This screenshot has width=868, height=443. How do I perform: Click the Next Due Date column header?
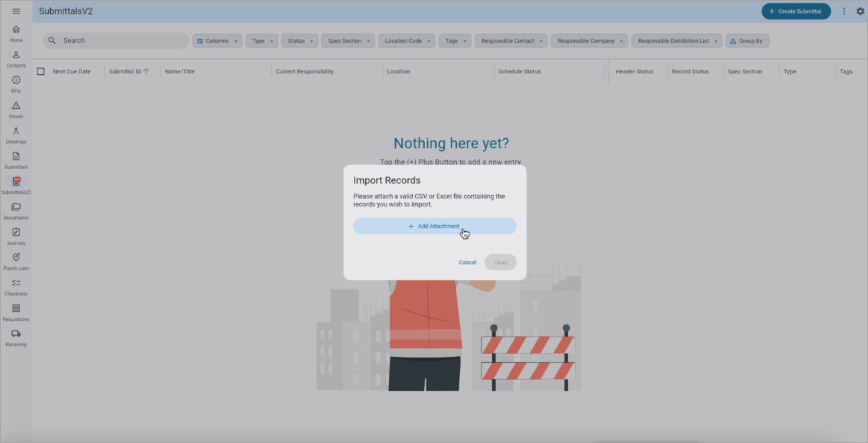coord(71,71)
